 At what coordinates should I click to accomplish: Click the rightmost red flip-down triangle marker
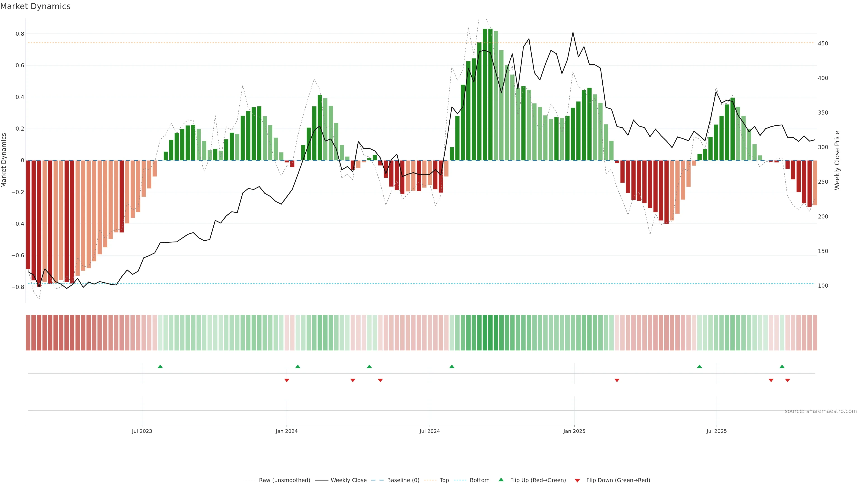click(x=788, y=380)
